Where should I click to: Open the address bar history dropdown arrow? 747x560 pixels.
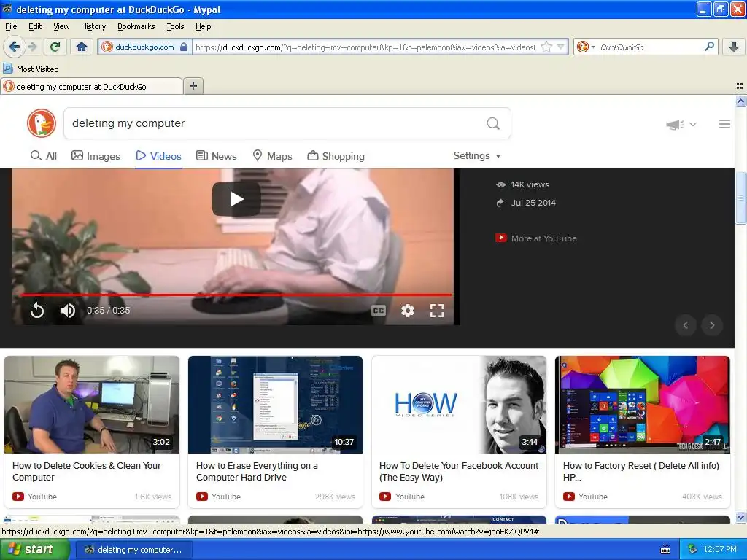click(560, 47)
